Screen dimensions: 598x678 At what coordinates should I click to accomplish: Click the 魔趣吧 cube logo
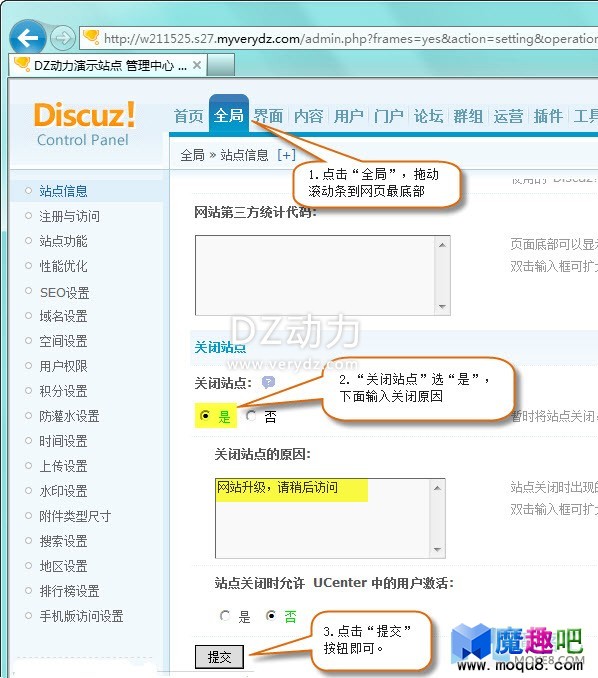pyautogui.click(x=471, y=643)
